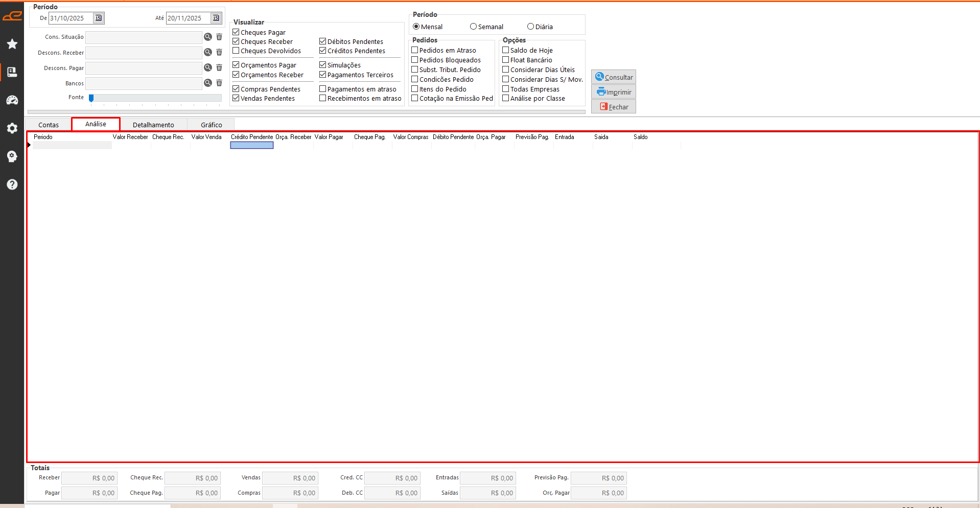This screenshot has height=508, width=980.
Task: Enable the Saldo de Hoje option
Action: [x=505, y=50]
